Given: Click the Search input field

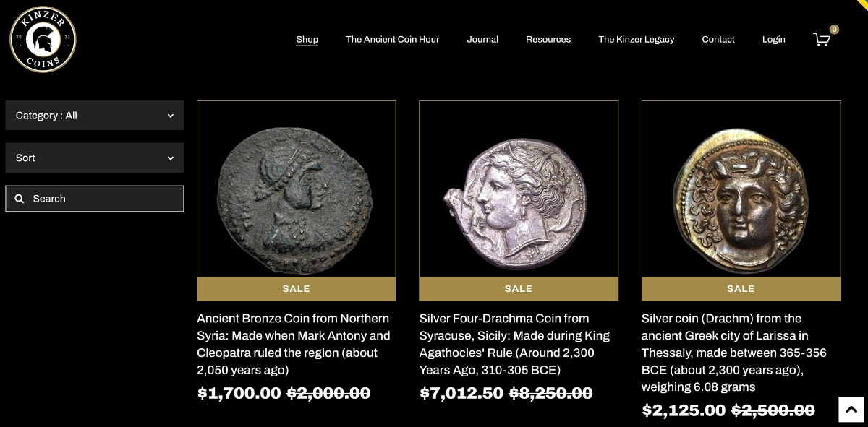Looking at the screenshot, I should tap(101, 199).
